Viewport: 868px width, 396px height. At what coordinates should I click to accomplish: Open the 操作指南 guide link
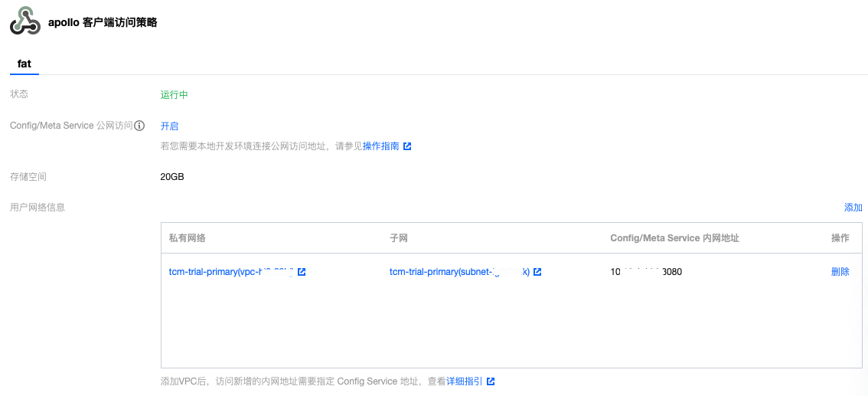(x=381, y=147)
